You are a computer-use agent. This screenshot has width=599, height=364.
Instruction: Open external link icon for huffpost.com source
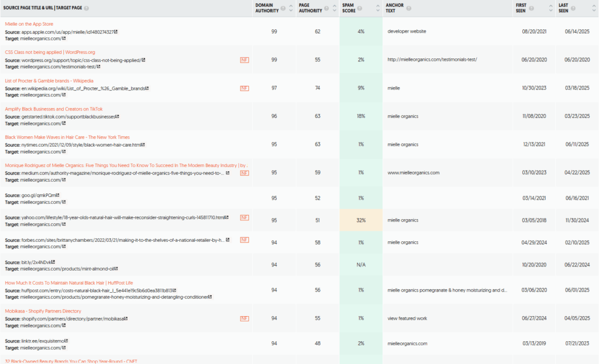(x=174, y=290)
